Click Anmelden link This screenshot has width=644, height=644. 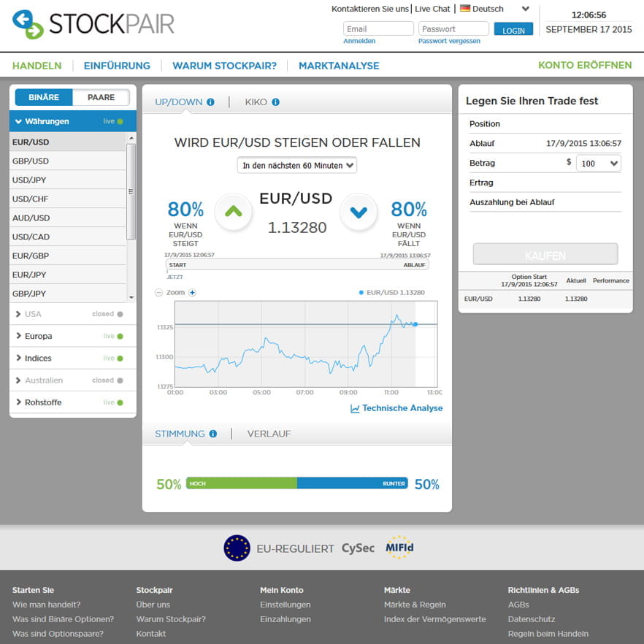(359, 41)
